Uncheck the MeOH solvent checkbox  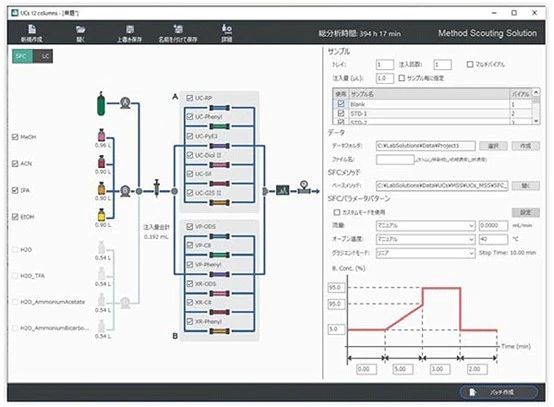point(15,137)
